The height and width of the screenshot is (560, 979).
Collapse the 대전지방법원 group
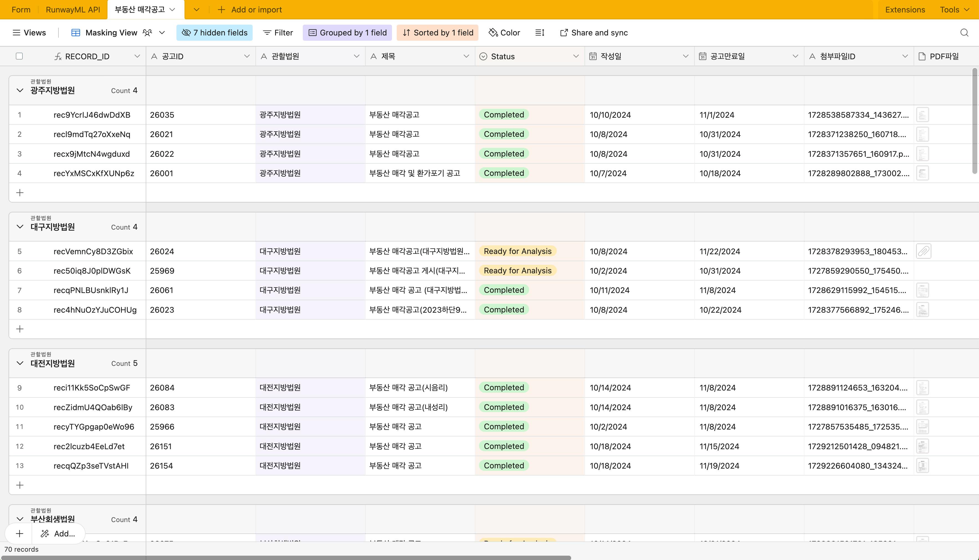point(20,363)
